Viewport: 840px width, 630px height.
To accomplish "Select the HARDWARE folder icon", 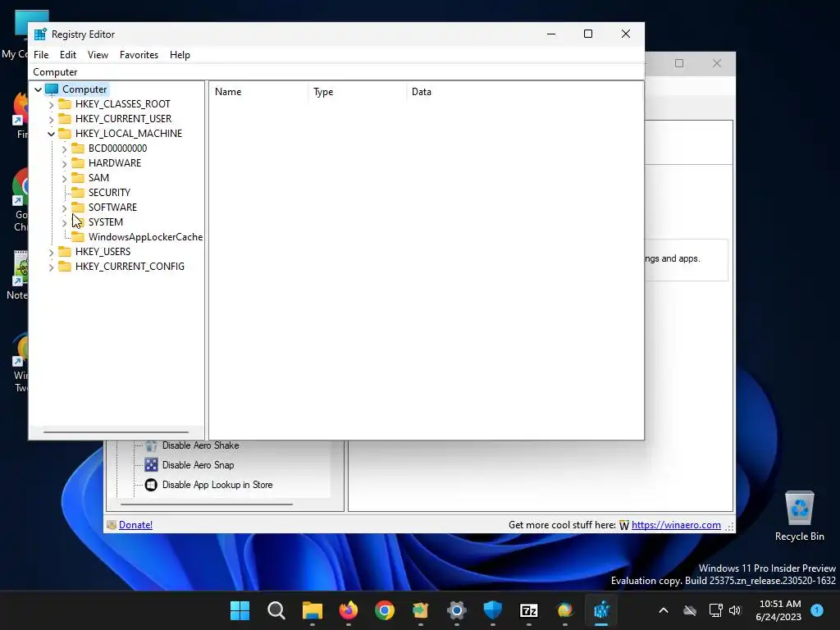I will coord(78,162).
